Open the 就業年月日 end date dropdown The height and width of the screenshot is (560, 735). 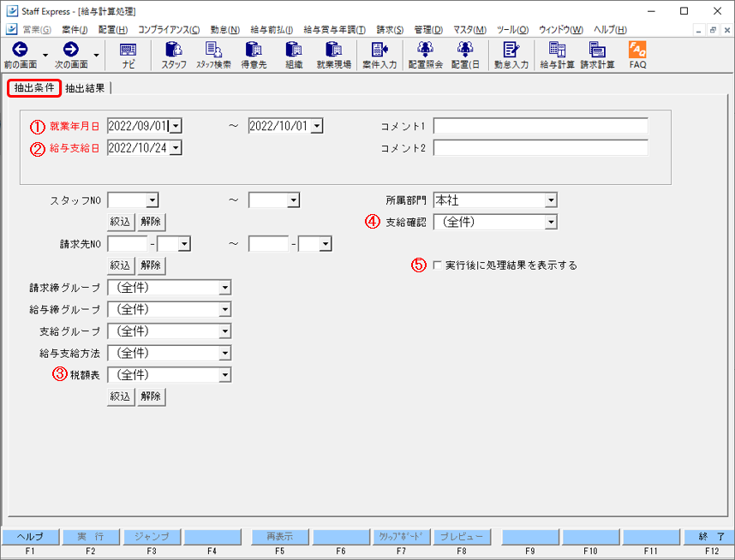(317, 126)
